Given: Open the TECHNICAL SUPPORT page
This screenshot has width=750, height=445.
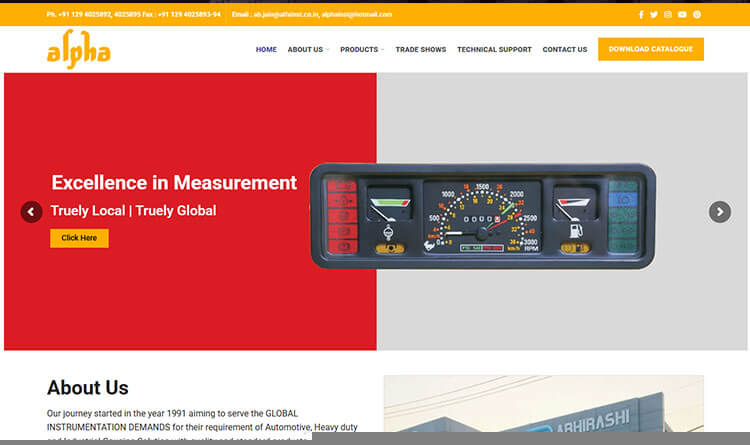Looking at the screenshot, I should point(494,49).
